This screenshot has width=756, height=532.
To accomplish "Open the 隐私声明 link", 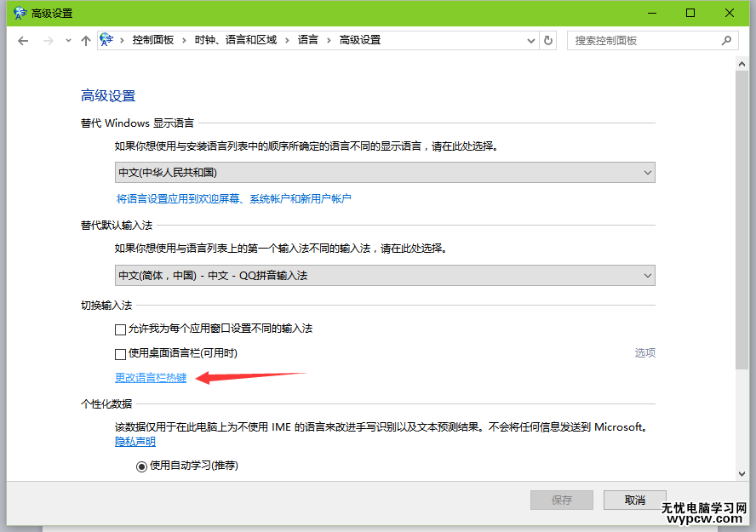I will click(x=135, y=442).
